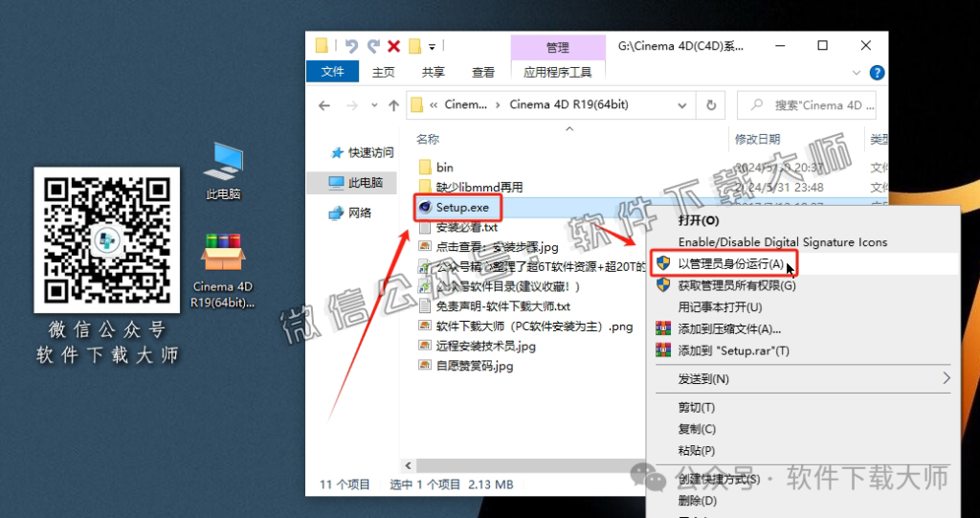Image resolution: width=980 pixels, height=518 pixels.
Task: Select 自愿赞赏码.jpg file
Action: (475, 366)
